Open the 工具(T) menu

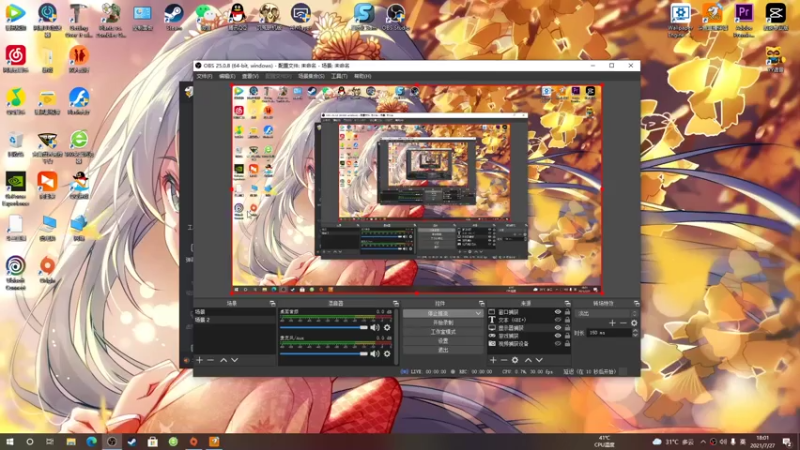pyautogui.click(x=339, y=76)
